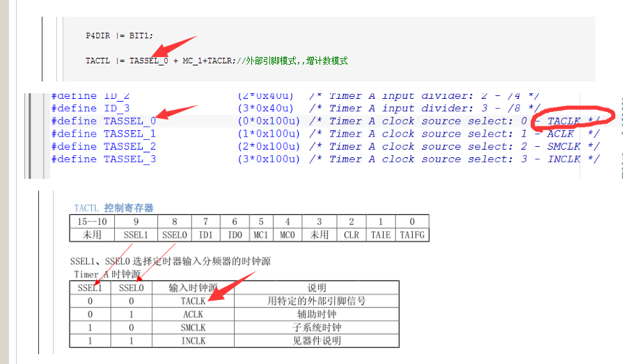Click the '未用' cell under bits 15--10

92,235
